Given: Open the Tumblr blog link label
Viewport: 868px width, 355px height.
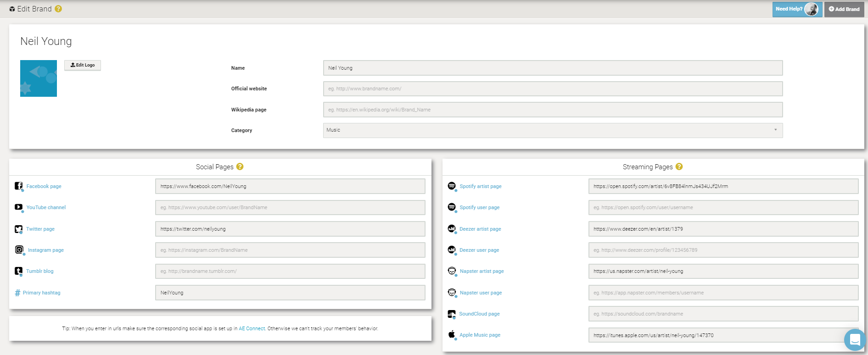Looking at the screenshot, I should pyautogui.click(x=40, y=271).
